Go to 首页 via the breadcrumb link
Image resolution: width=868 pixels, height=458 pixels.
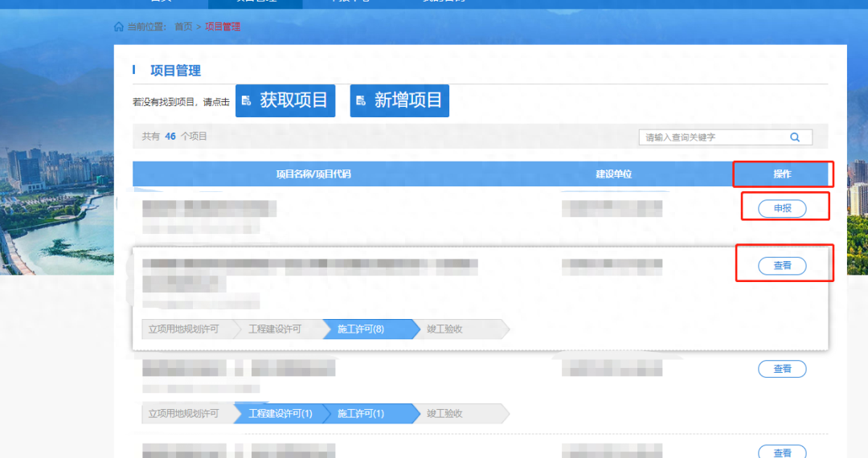[183, 27]
